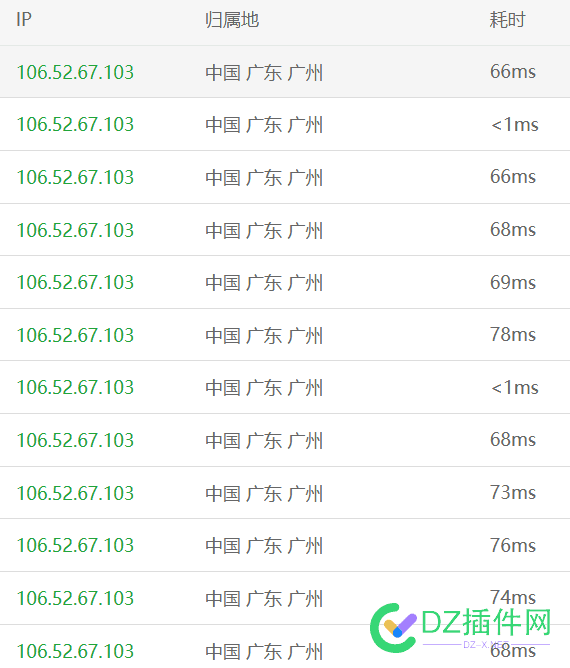Select the 74ms latency cell

(x=513, y=597)
